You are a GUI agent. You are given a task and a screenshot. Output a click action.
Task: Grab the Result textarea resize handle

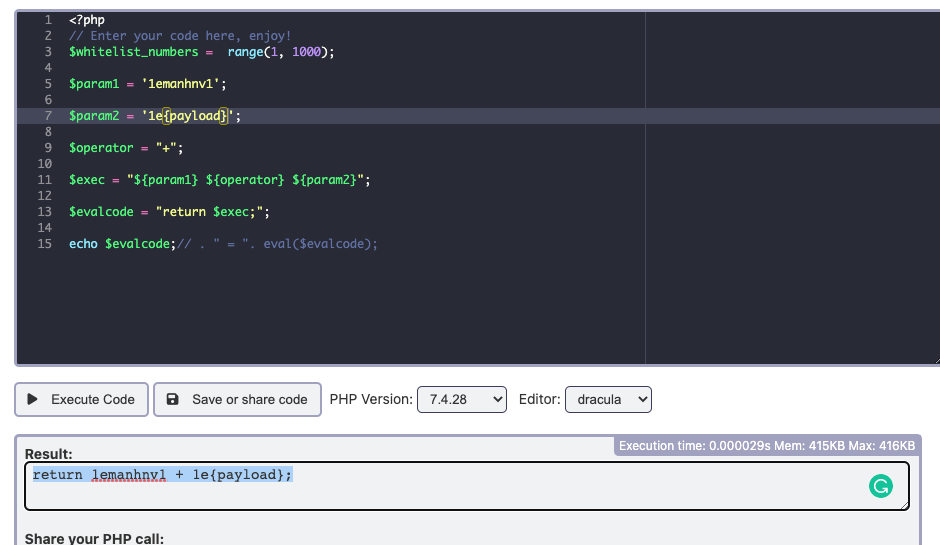click(905, 505)
